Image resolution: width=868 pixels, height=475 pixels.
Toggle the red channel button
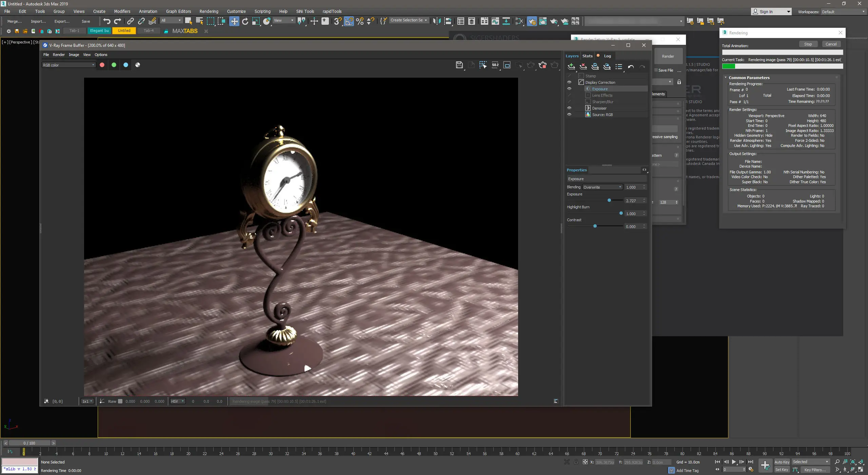click(x=102, y=65)
